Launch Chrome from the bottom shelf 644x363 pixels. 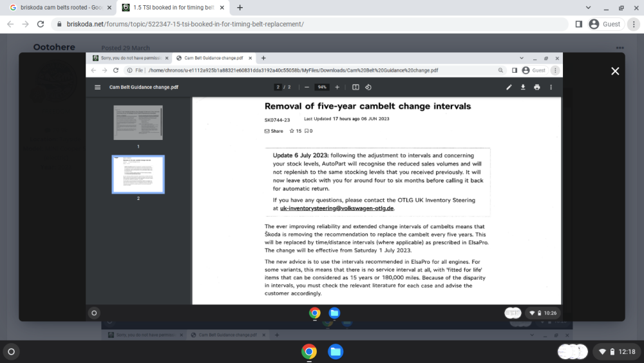click(309, 351)
